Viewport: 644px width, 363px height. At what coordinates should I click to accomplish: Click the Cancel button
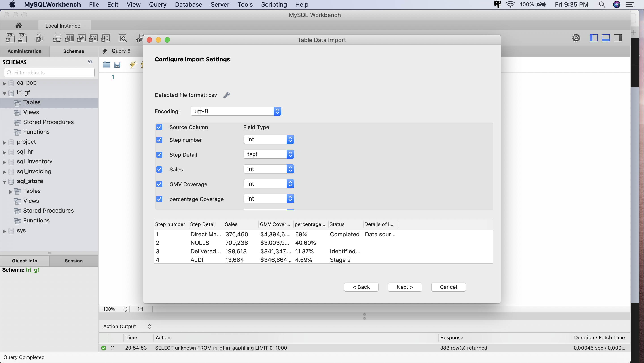[448, 287]
